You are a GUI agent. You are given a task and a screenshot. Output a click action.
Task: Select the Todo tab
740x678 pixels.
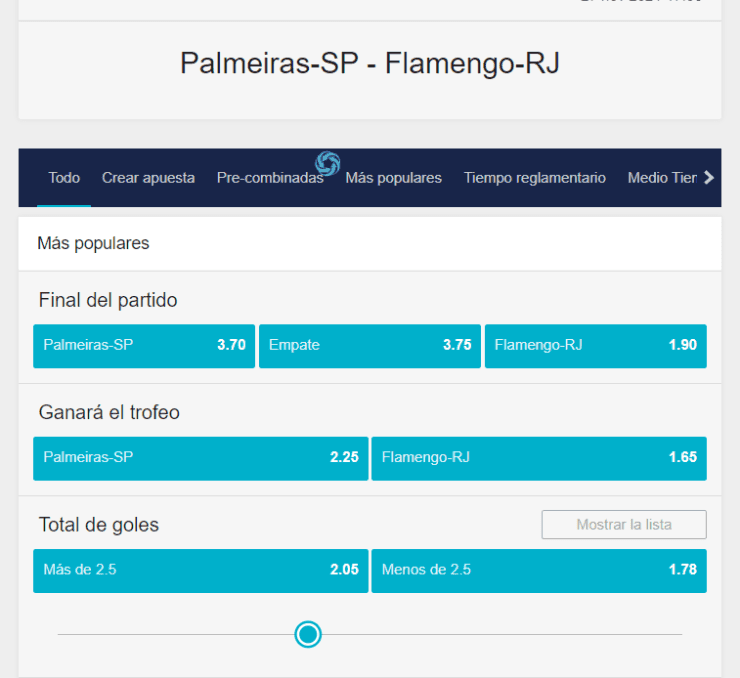coord(64,178)
